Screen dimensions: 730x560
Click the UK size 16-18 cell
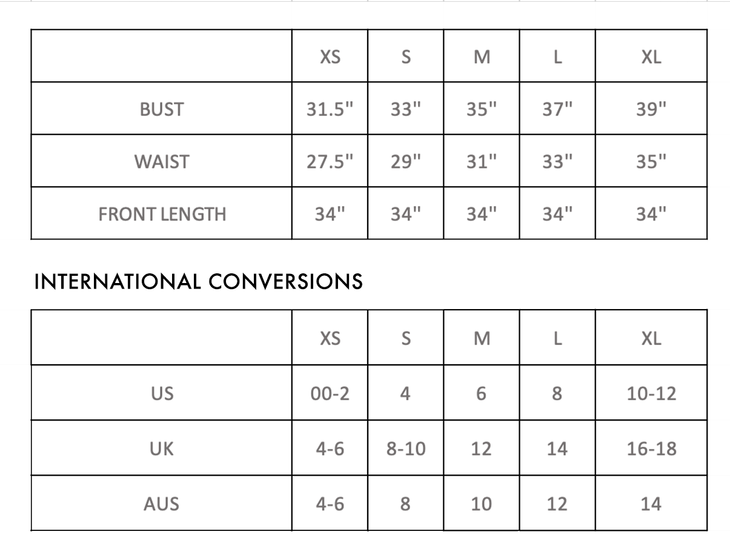pos(651,449)
